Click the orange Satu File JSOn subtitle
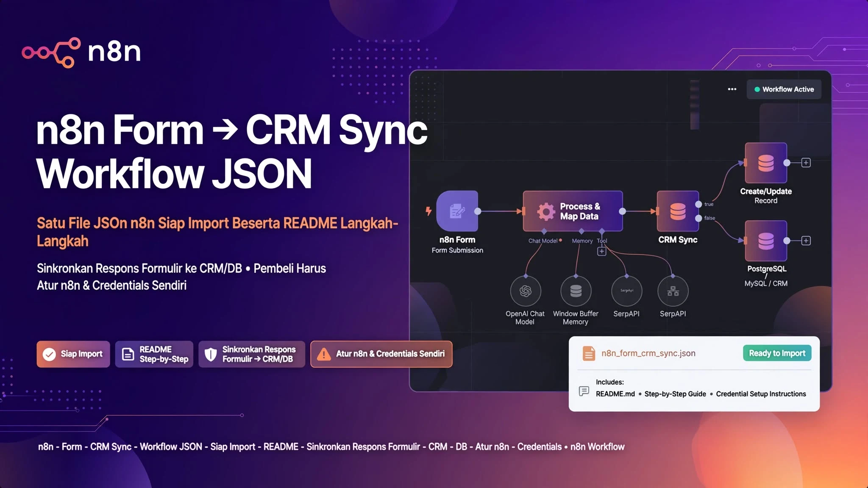Viewport: 868px width, 488px height. pos(217,232)
